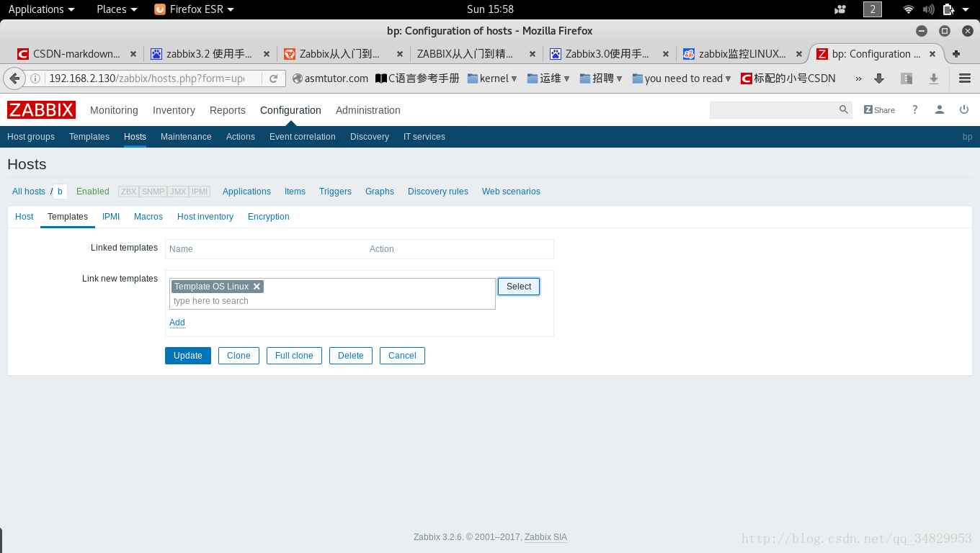Open Zabbix Share link icon

coord(879,109)
